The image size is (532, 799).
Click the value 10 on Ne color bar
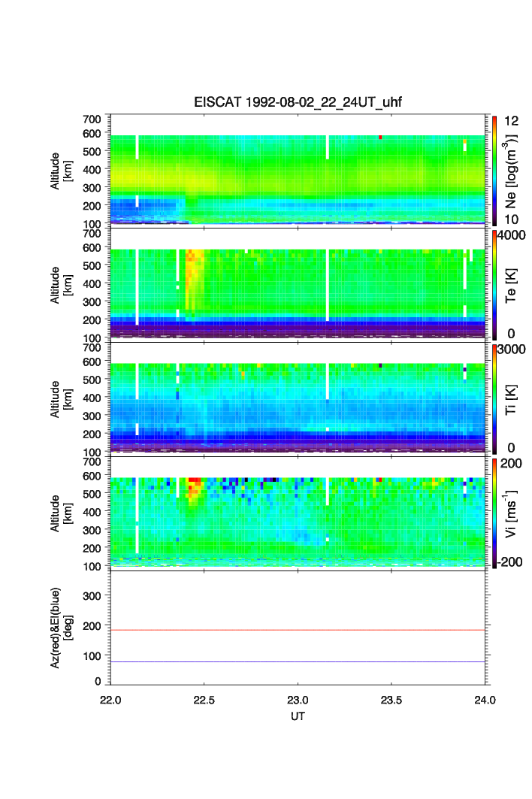click(x=511, y=219)
